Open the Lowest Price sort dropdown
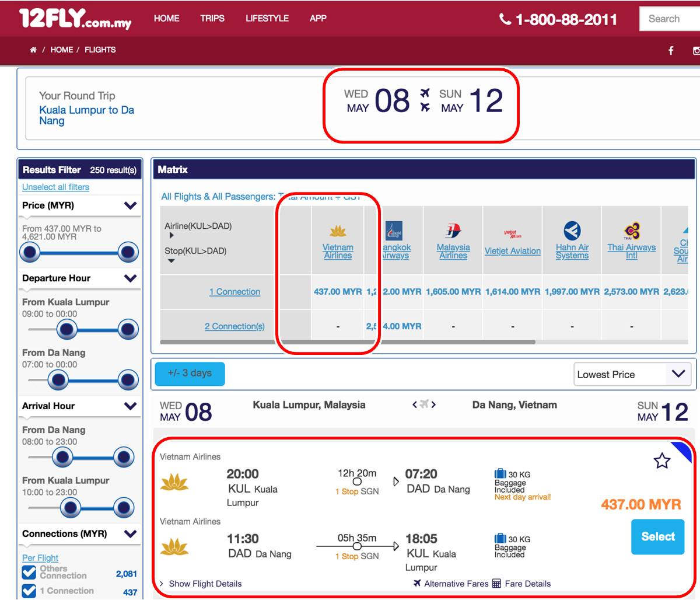This screenshot has height=600, width=700. (x=632, y=374)
